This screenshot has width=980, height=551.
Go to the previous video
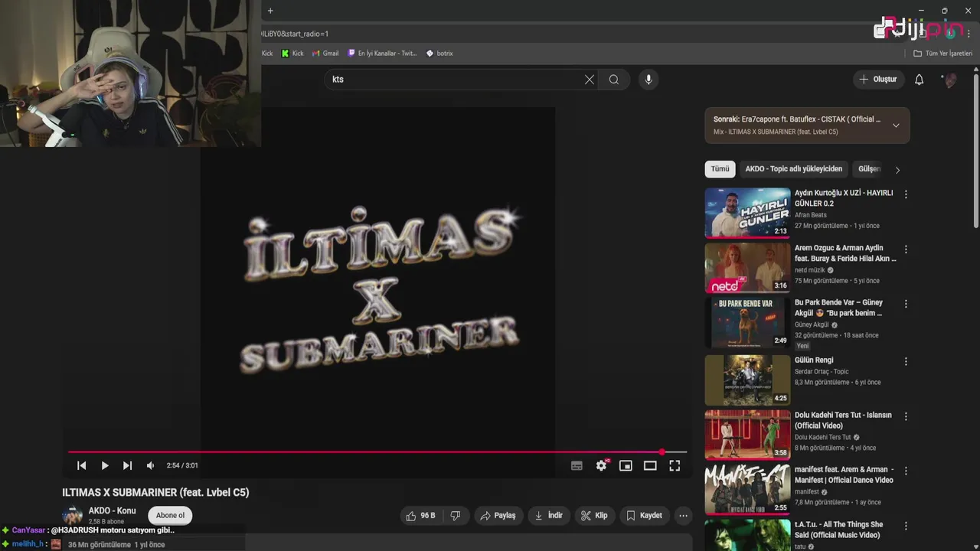point(82,465)
